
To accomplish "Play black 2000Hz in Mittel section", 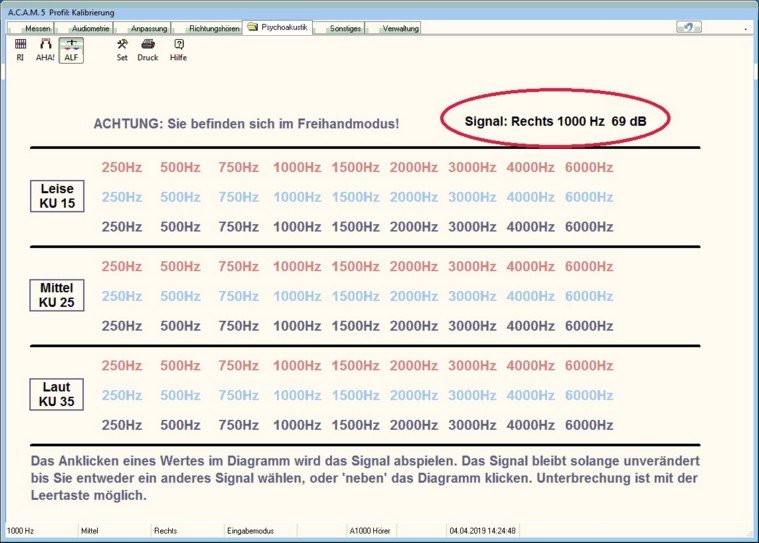I will click(414, 326).
